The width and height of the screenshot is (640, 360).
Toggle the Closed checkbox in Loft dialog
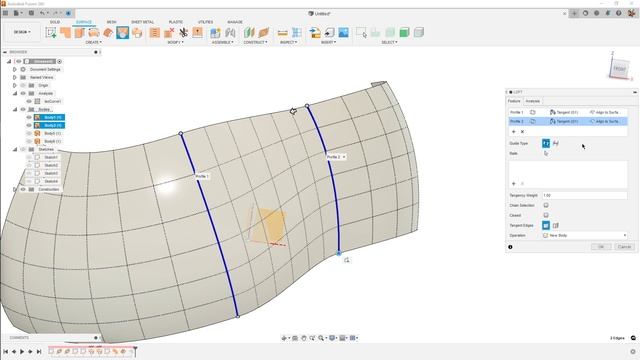[x=546, y=215]
